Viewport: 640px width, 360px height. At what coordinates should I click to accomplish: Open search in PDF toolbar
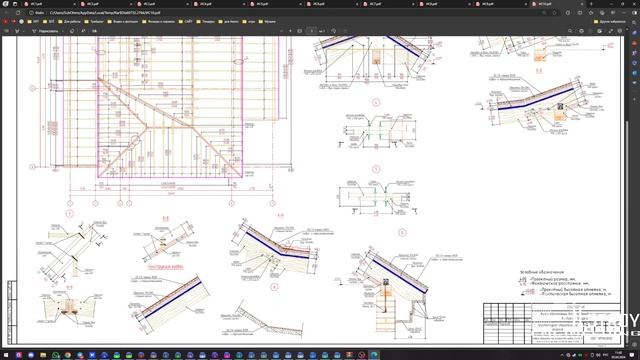(x=570, y=31)
